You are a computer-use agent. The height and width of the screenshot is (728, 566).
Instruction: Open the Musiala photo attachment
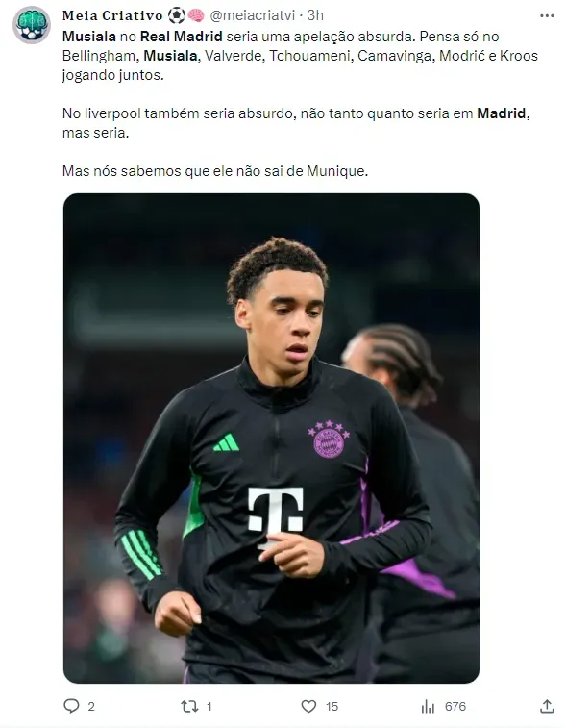(271, 439)
